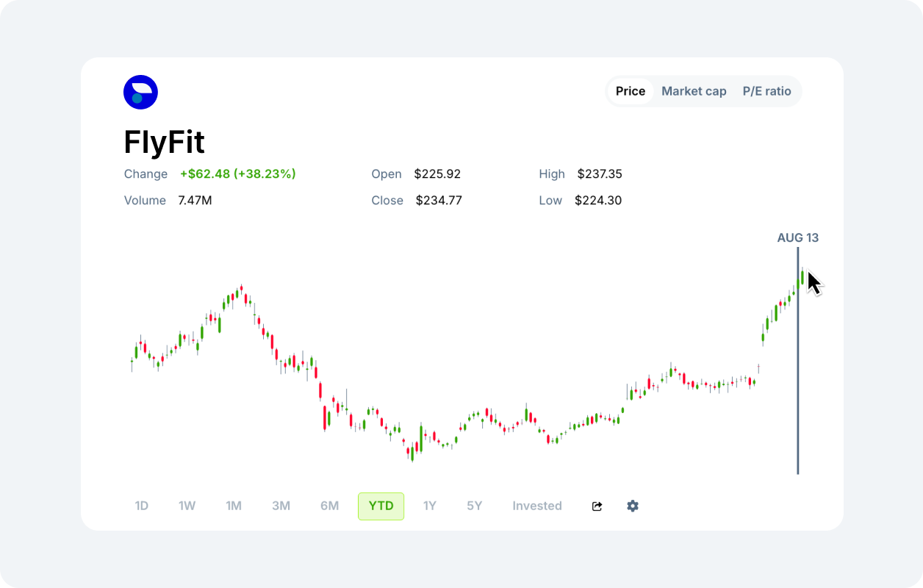The image size is (923, 588).
Task: Pick the 3M time range
Action: tap(281, 506)
